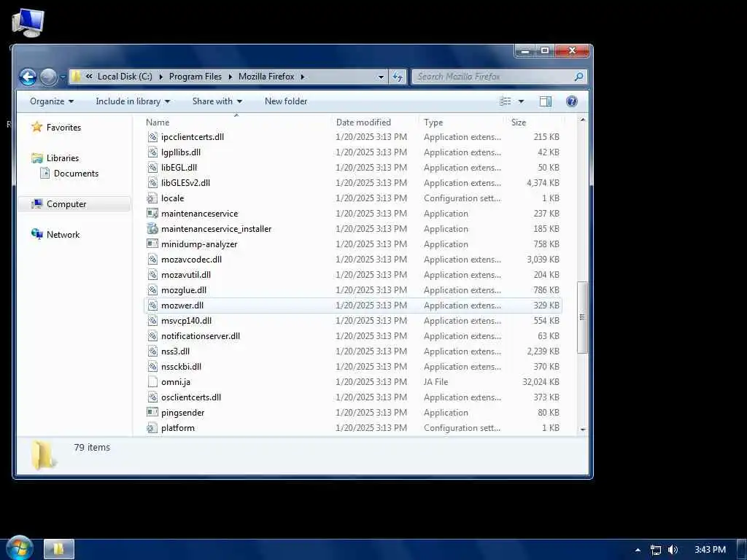Click the nssckbi.dll file name

tap(181, 367)
